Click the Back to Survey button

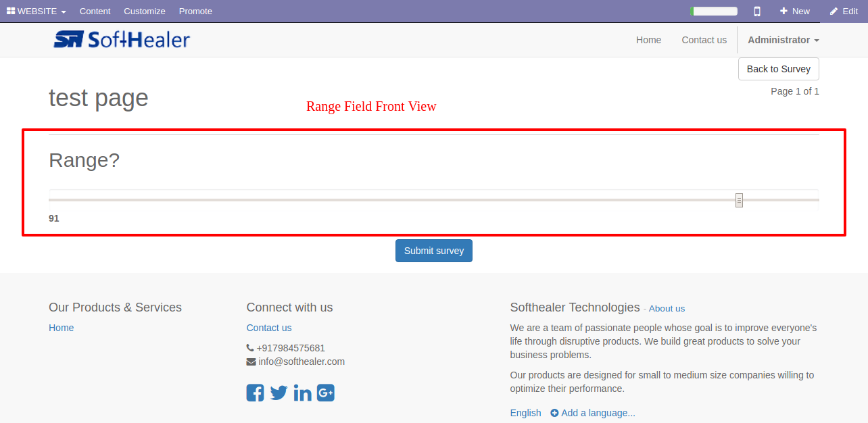point(778,69)
